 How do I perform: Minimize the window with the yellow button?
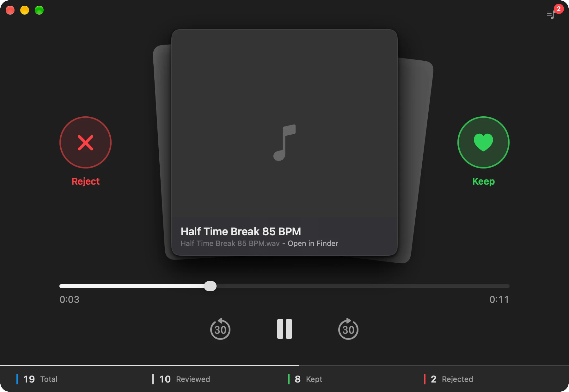pyautogui.click(x=25, y=10)
